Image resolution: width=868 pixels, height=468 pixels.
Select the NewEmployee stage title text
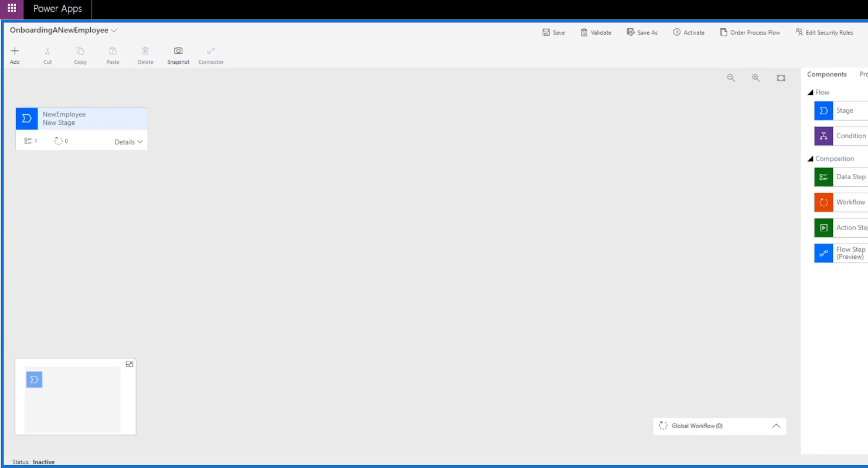pyautogui.click(x=64, y=114)
